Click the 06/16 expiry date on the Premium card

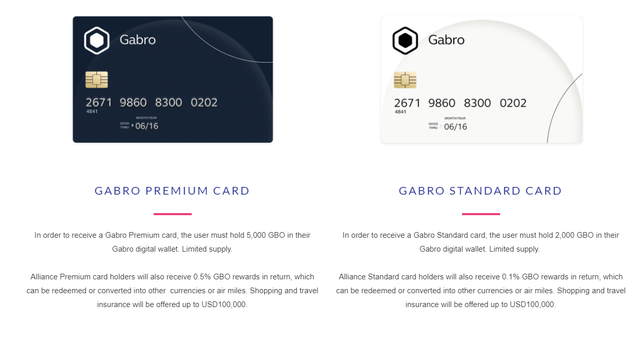146,126
